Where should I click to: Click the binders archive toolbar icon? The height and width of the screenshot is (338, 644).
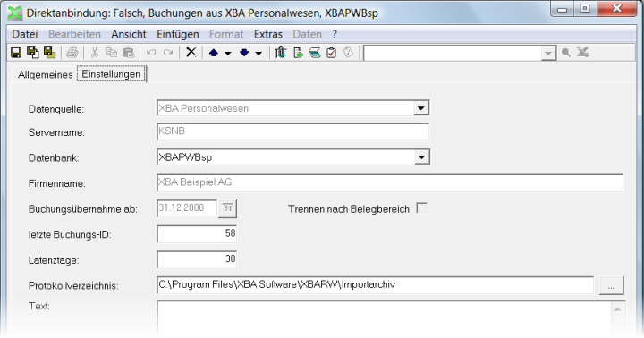point(281,53)
